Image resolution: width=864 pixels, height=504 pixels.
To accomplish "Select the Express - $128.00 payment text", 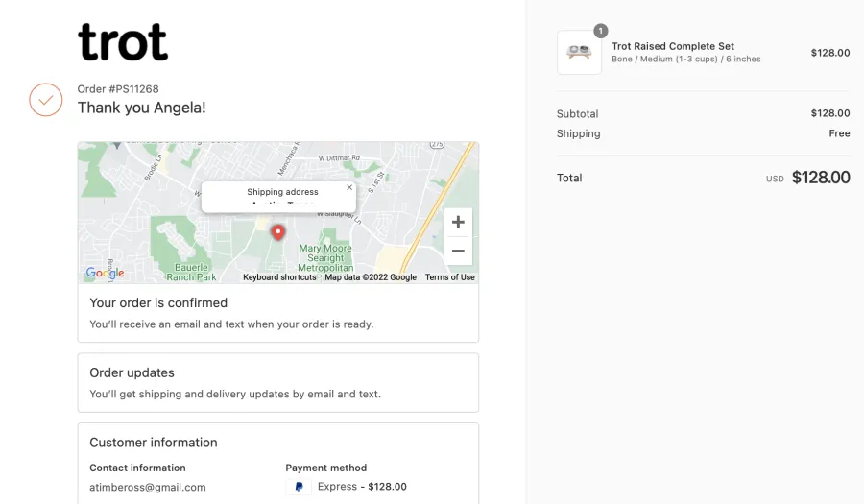I will 362,487.
